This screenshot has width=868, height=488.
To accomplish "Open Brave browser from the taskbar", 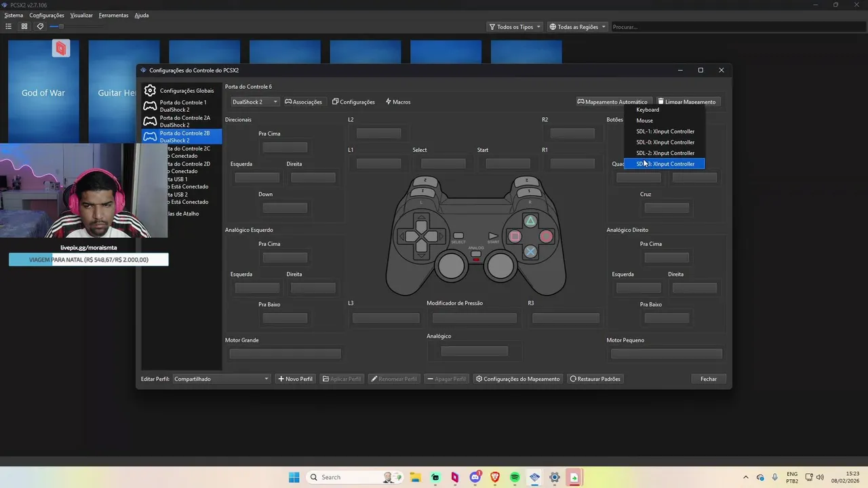I will 494,477.
